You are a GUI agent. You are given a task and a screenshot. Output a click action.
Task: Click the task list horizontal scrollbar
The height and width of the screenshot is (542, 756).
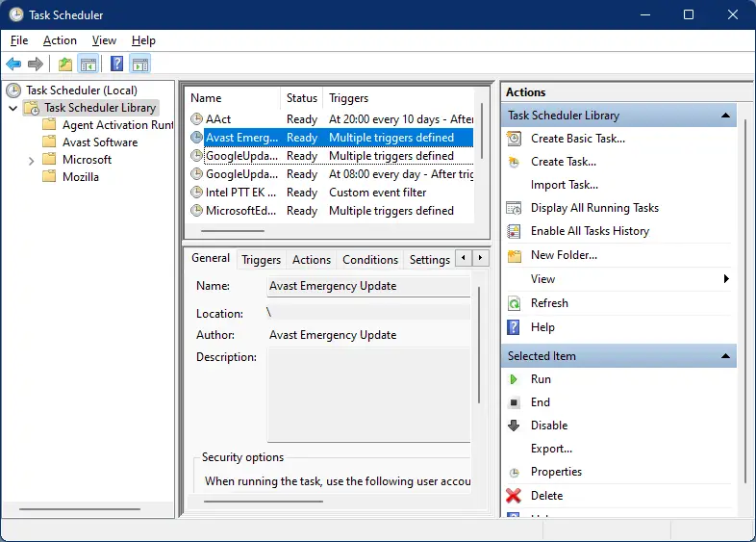(233, 231)
